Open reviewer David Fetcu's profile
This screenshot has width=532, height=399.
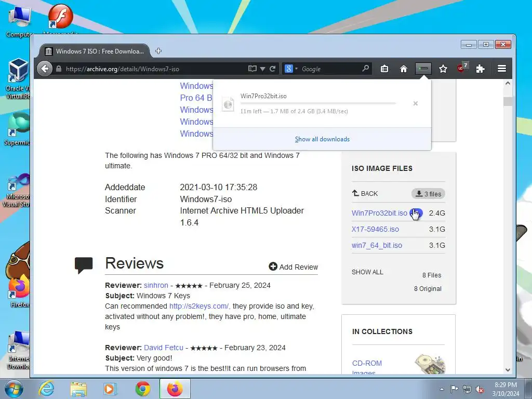[x=164, y=348]
